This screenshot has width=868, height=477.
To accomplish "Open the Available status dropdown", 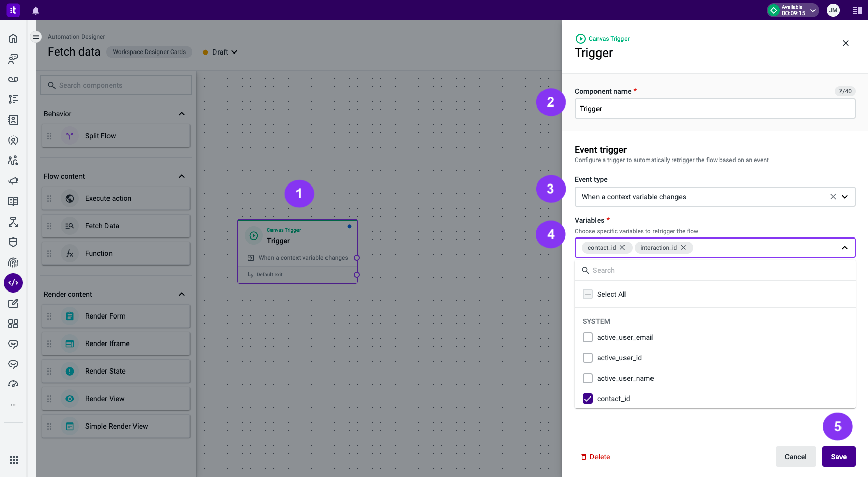I will (x=793, y=10).
